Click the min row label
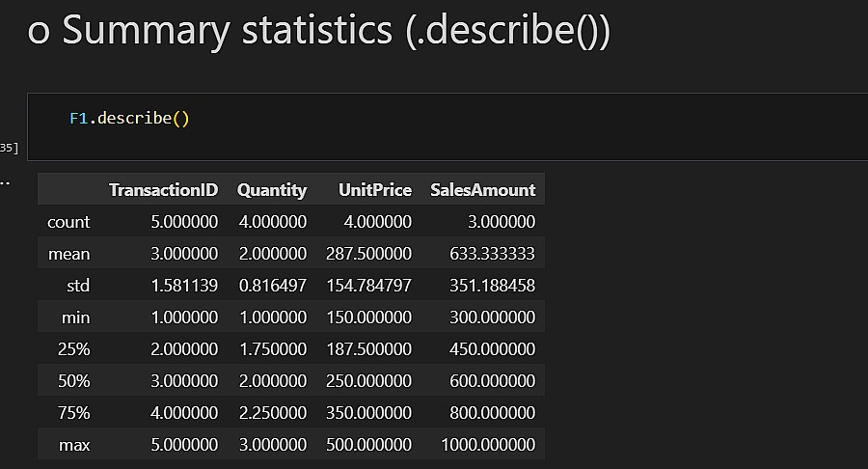Screen dimensions: 868x469 [x=75, y=317]
